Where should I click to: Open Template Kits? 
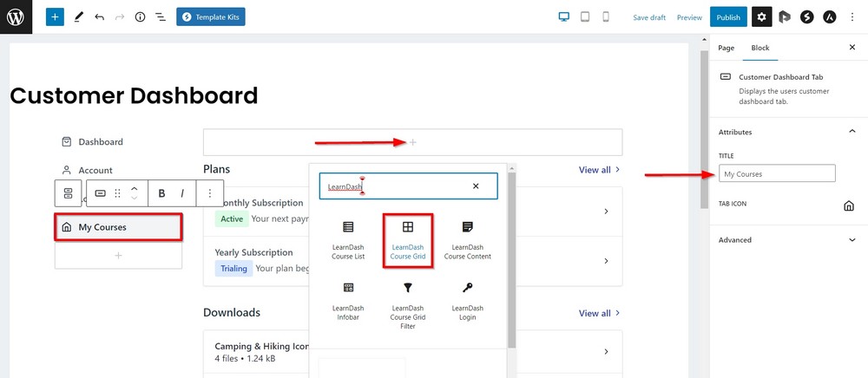click(x=210, y=17)
